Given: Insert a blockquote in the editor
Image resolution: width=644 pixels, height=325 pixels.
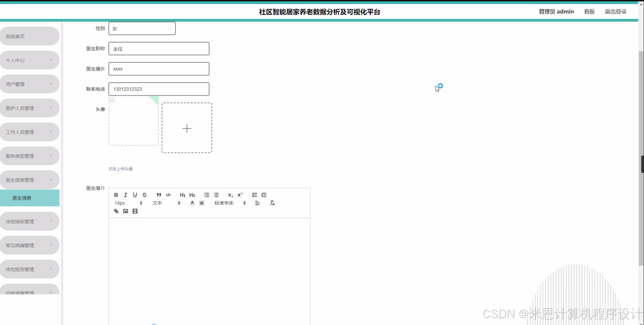Looking at the screenshot, I should click(159, 195).
